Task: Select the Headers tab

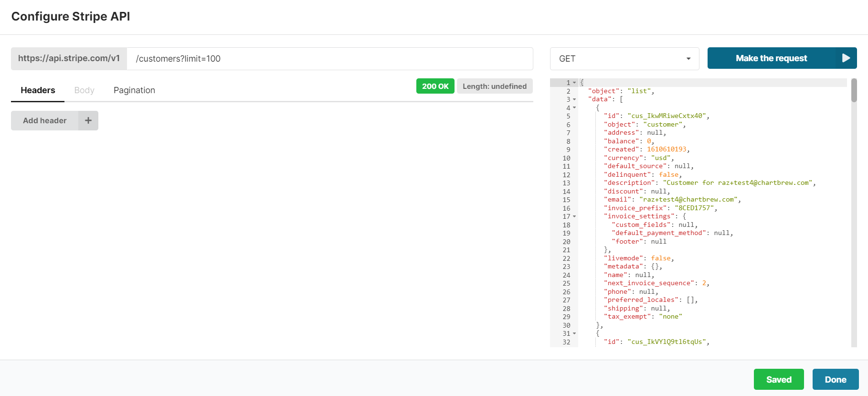Action: coord(38,90)
